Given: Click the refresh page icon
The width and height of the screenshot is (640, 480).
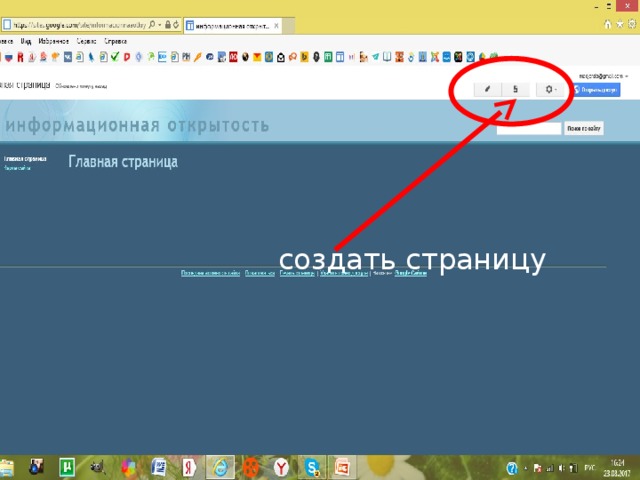Looking at the screenshot, I should click(x=176, y=25).
